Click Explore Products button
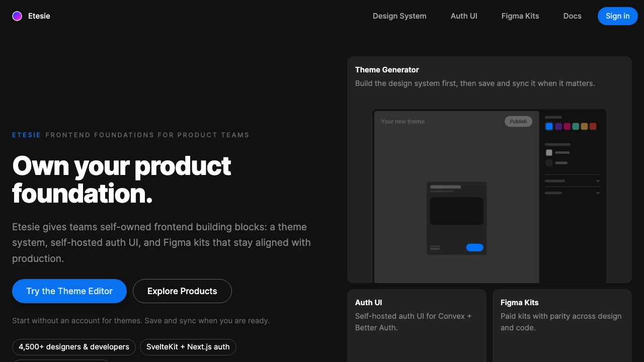 coord(182,291)
